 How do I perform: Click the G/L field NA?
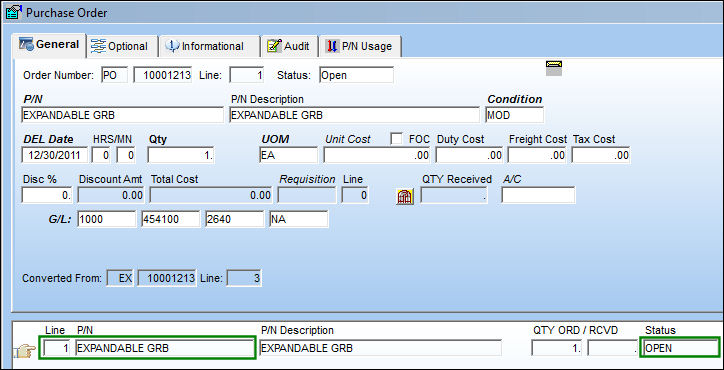pos(299,219)
